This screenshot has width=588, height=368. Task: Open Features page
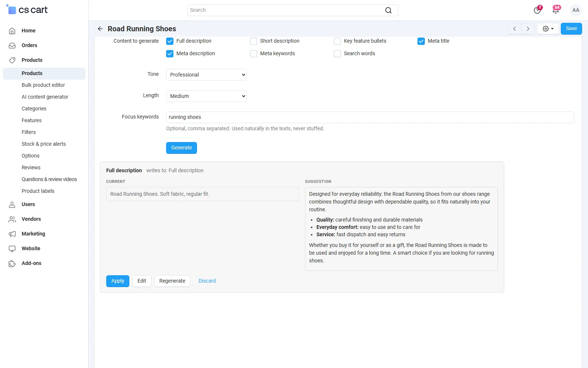[32, 120]
